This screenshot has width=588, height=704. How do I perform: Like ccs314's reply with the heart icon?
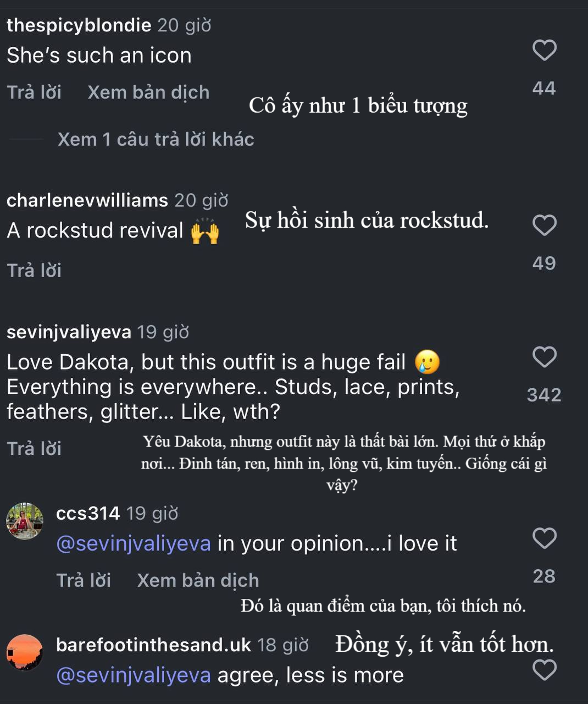(x=545, y=538)
